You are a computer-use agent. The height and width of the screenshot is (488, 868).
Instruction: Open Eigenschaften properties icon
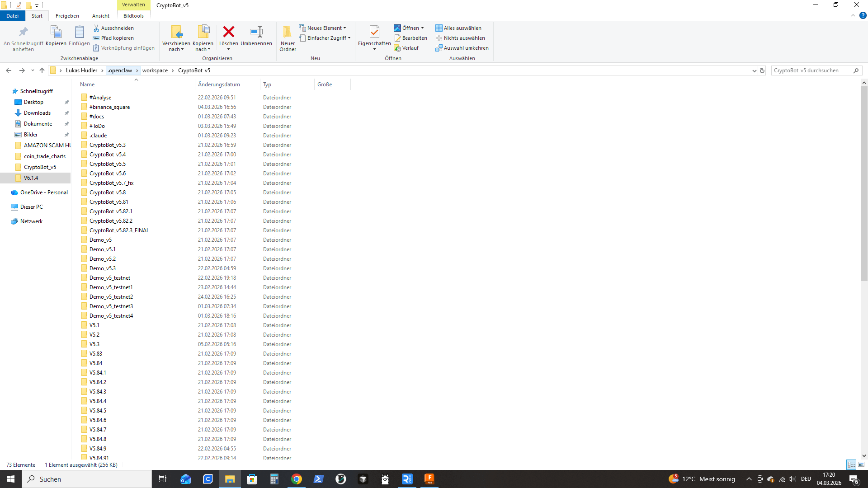[374, 32]
